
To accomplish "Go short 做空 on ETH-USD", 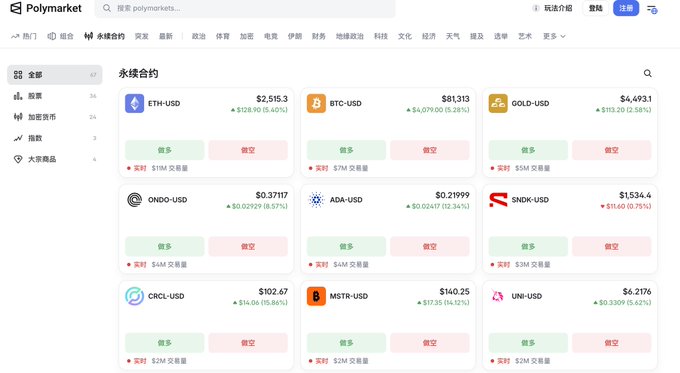I will (x=248, y=150).
